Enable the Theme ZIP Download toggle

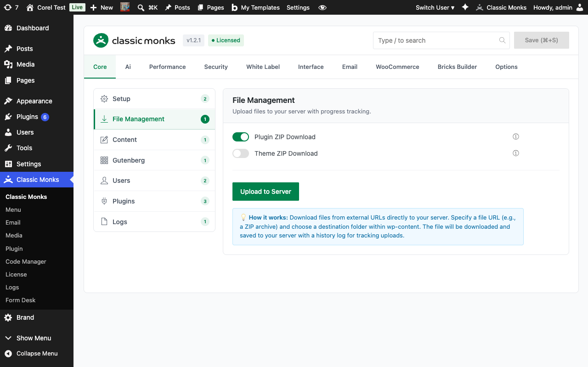pyautogui.click(x=241, y=153)
